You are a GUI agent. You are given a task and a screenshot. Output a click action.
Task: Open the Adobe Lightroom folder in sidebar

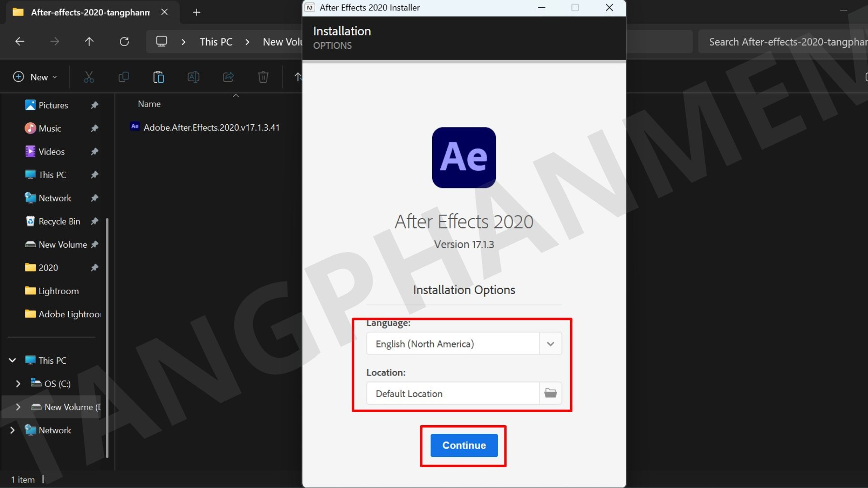(63, 314)
